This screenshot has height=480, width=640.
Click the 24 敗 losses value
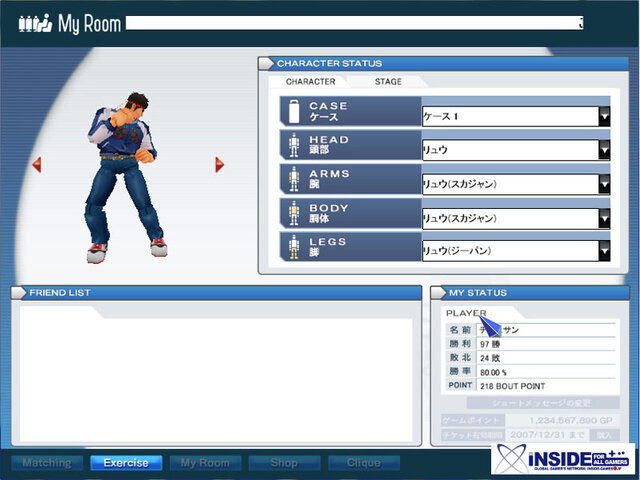pyautogui.click(x=490, y=358)
